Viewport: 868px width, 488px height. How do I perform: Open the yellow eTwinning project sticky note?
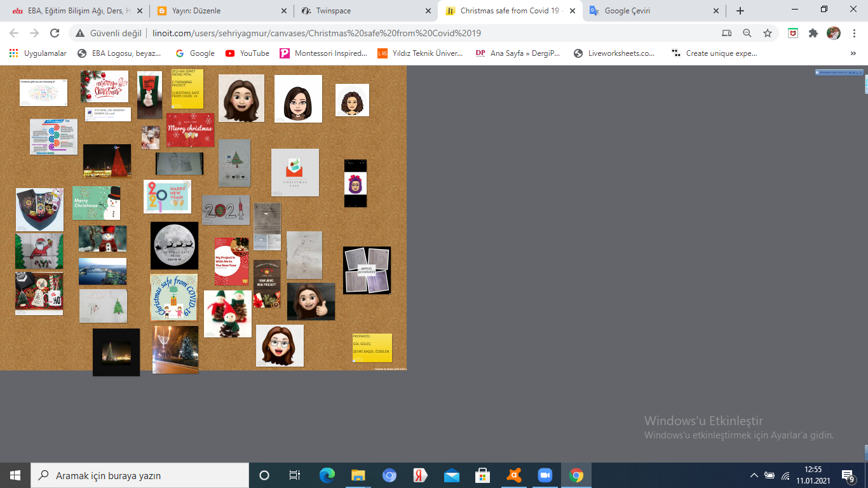(187, 88)
